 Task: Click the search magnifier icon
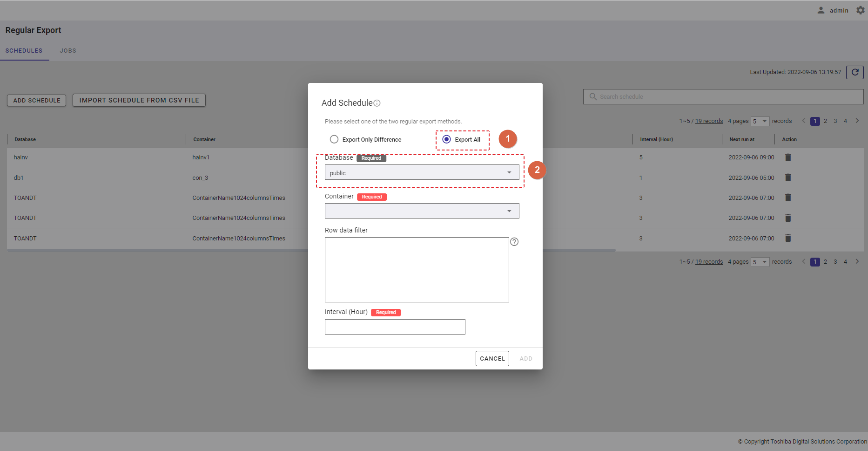click(x=593, y=96)
